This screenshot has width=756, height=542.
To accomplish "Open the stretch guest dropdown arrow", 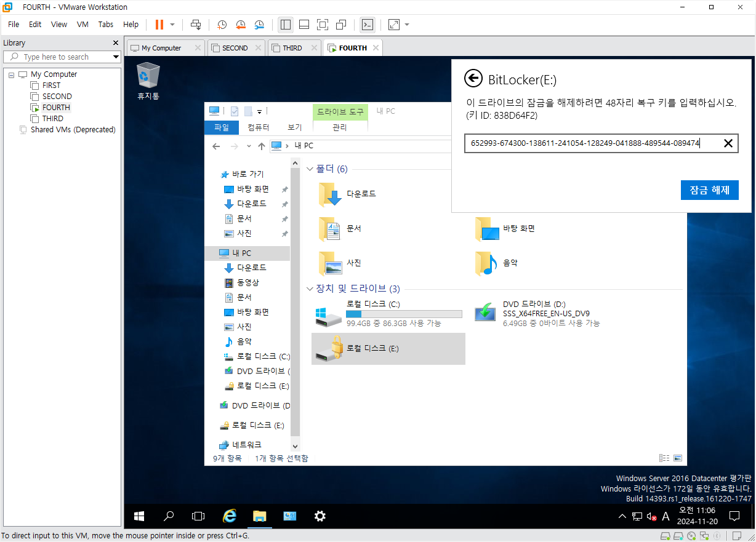I will (x=407, y=25).
